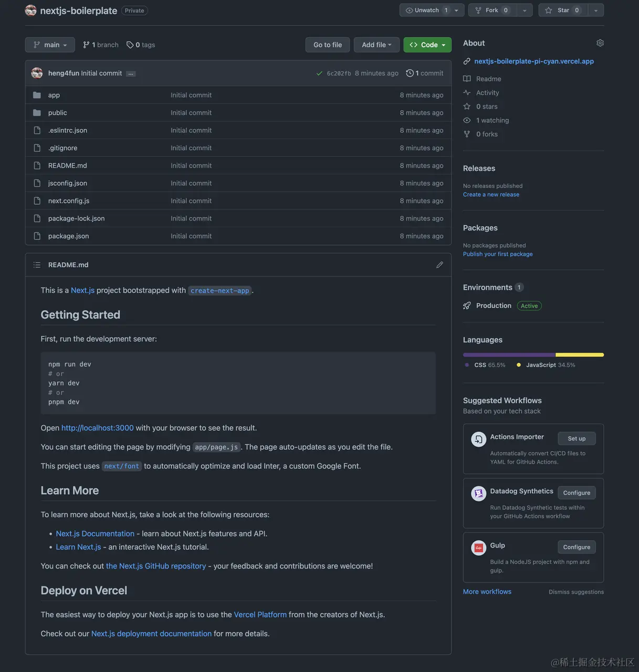Click the purple CSS language bar segment
639x672 pixels.
tap(509, 355)
